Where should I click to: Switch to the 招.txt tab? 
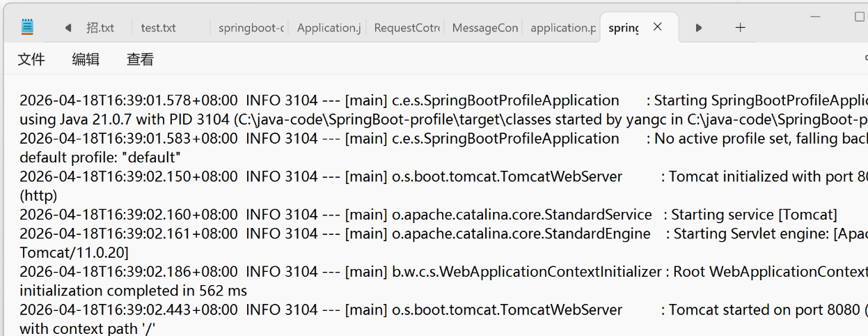tap(100, 28)
